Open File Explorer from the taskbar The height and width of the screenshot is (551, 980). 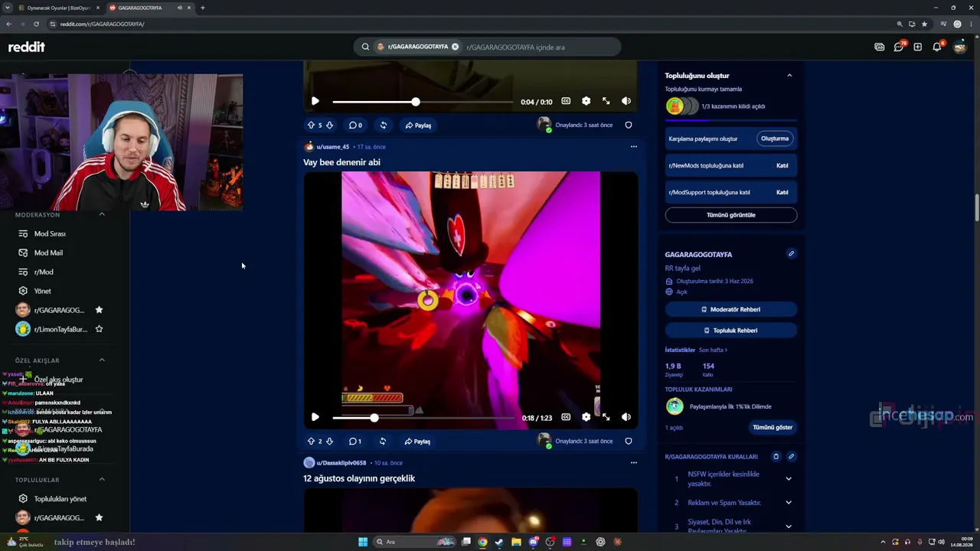[x=516, y=542]
